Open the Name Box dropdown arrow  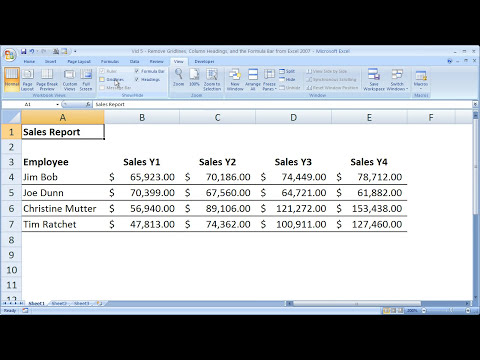point(57,105)
